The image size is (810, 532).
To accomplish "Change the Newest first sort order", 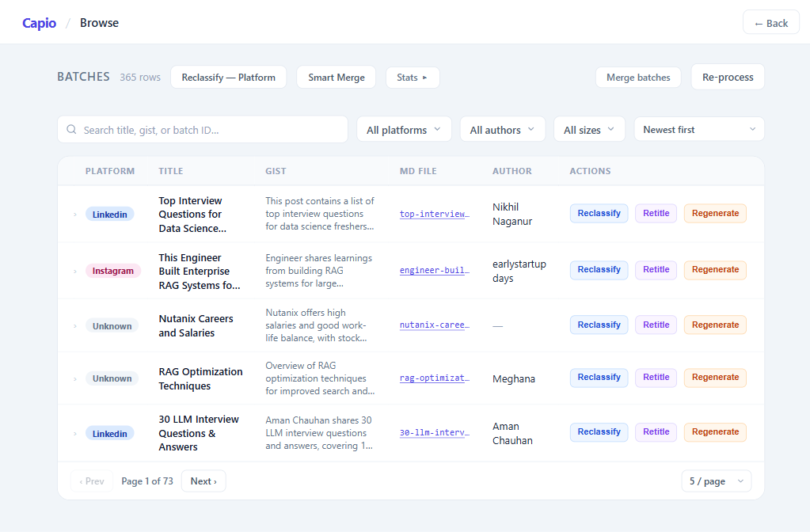I will point(699,130).
